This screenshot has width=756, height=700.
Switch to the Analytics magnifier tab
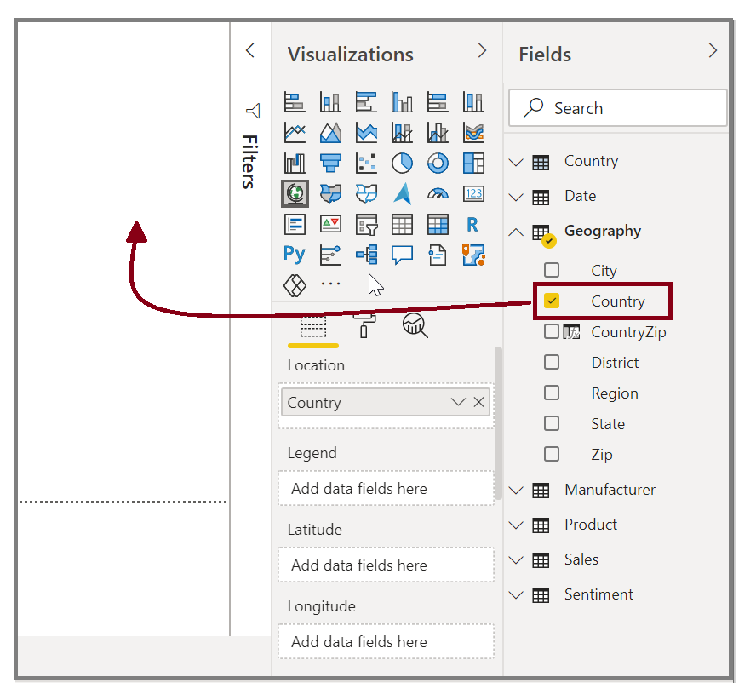click(x=415, y=325)
